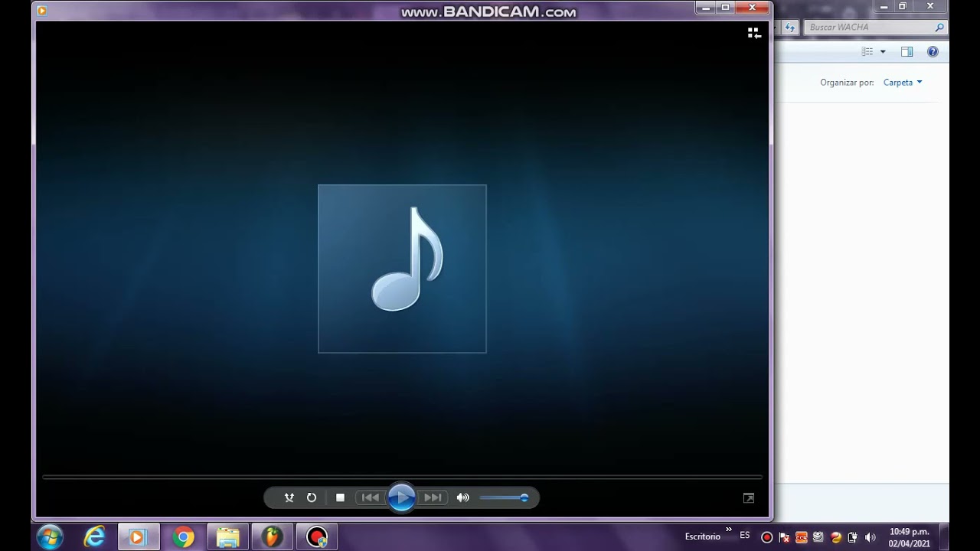Click the playback seek bar
The height and width of the screenshot is (551, 980).
click(x=402, y=477)
